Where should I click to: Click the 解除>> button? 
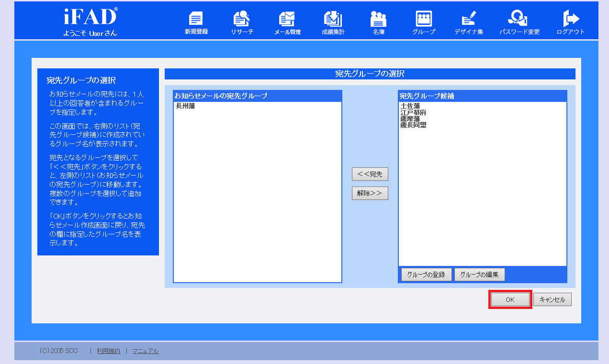(370, 193)
